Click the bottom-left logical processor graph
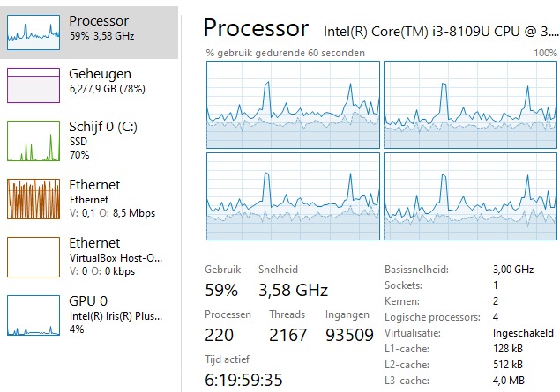The height and width of the screenshot is (392, 560). (292, 196)
